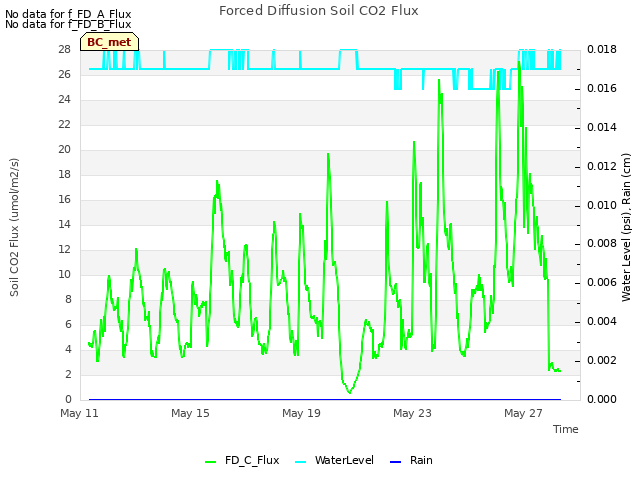Image resolution: width=640 pixels, height=480 pixels.
Task: Click left axis tick value 0
Action: click(x=68, y=399)
